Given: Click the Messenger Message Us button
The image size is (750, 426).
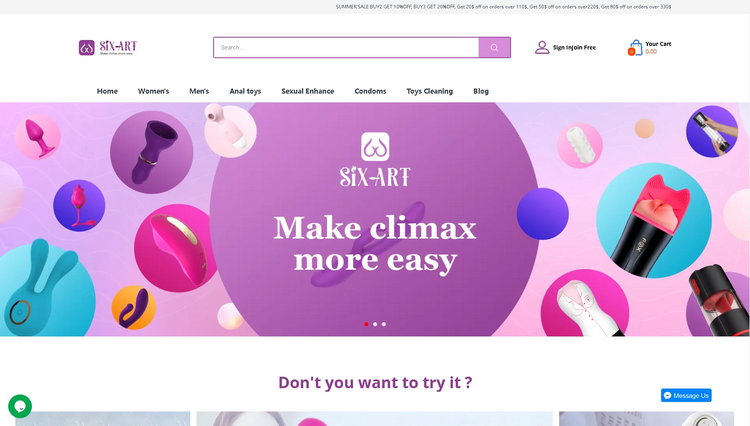Looking at the screenshot, I should [686, 395].
